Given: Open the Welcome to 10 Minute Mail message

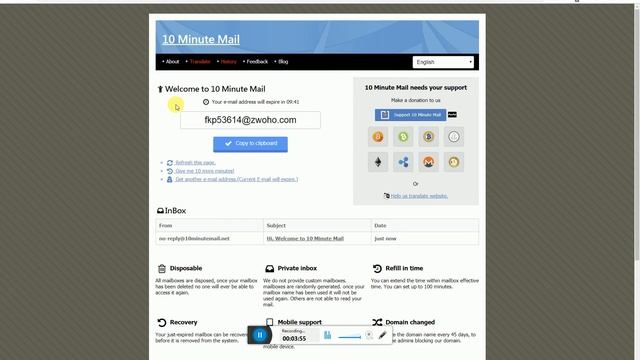Looking at the screenshot, I should [305, 238].
